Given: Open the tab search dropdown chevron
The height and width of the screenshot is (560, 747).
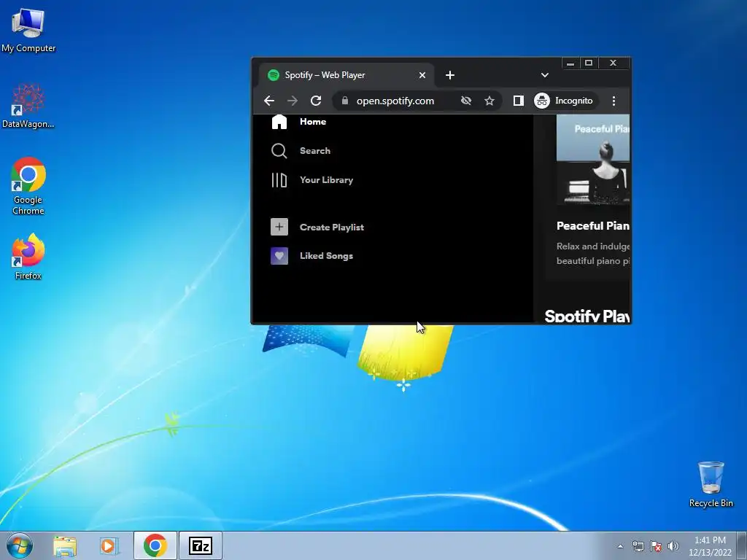Looking at the screenshot, I should coord(545,75).
